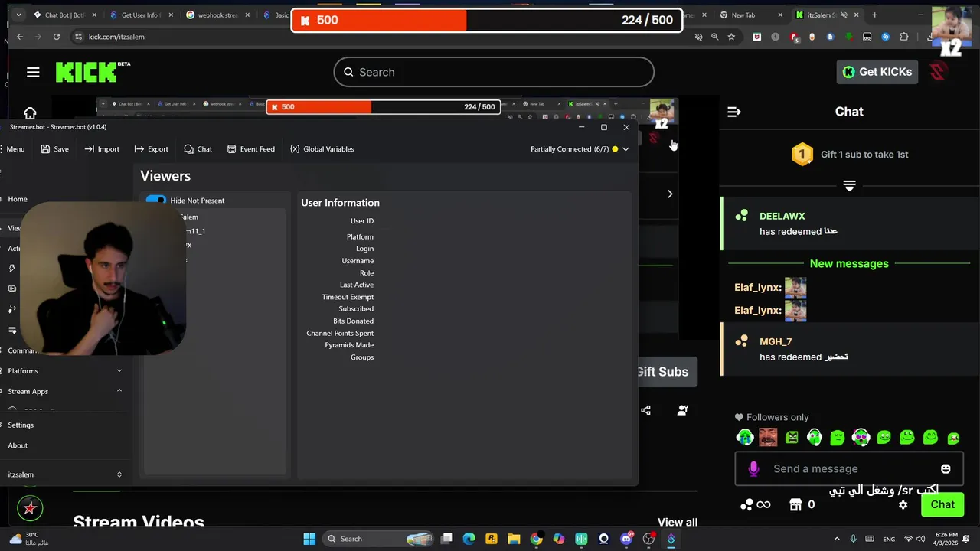The width and height of the screenshot is (980, 551).
Task: Open the channel points shop icon
Action: pyautogui.click(x=795, y=504)
